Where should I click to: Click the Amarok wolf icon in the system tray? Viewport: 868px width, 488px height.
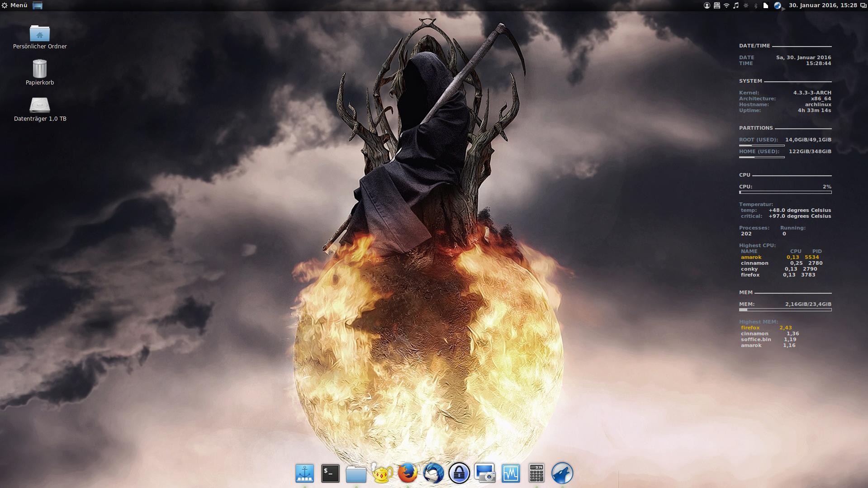click(778, 5)
